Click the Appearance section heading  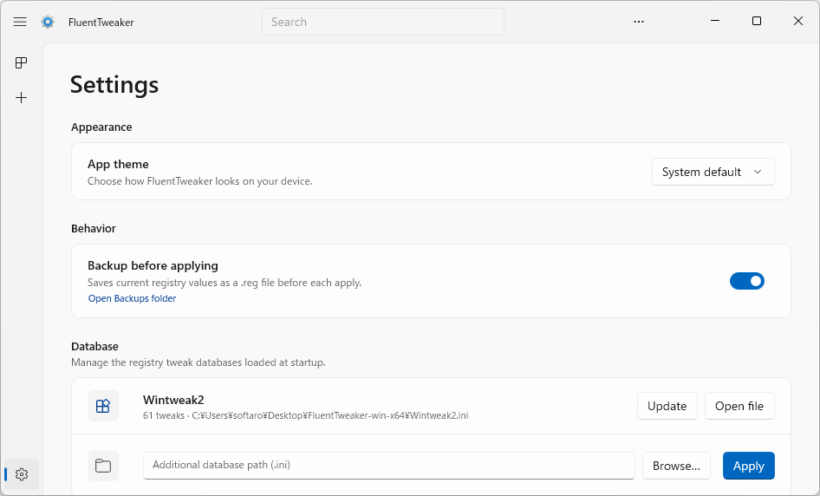pos(101,127)
